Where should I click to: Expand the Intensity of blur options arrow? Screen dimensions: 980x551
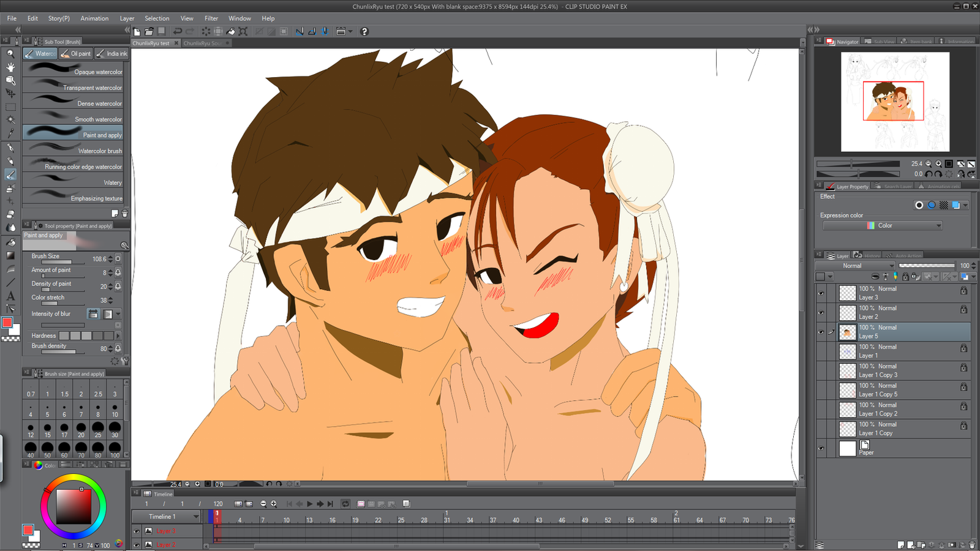click(118, 314)
